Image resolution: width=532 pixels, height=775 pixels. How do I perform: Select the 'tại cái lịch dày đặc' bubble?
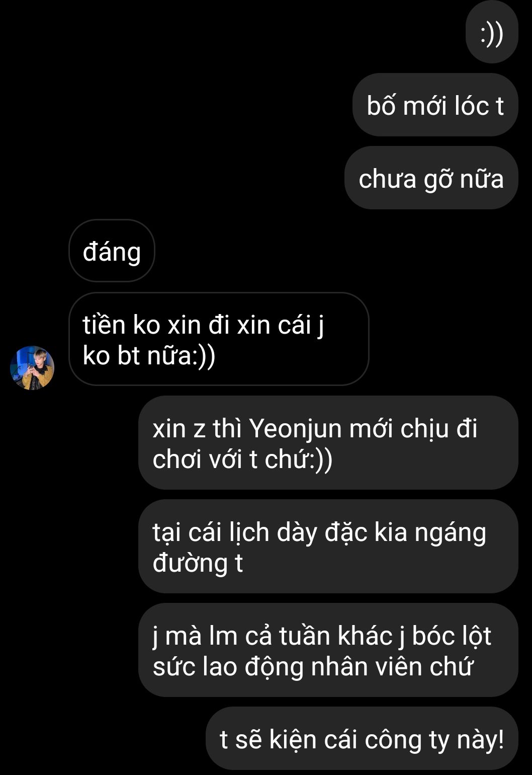click(328, 546)
